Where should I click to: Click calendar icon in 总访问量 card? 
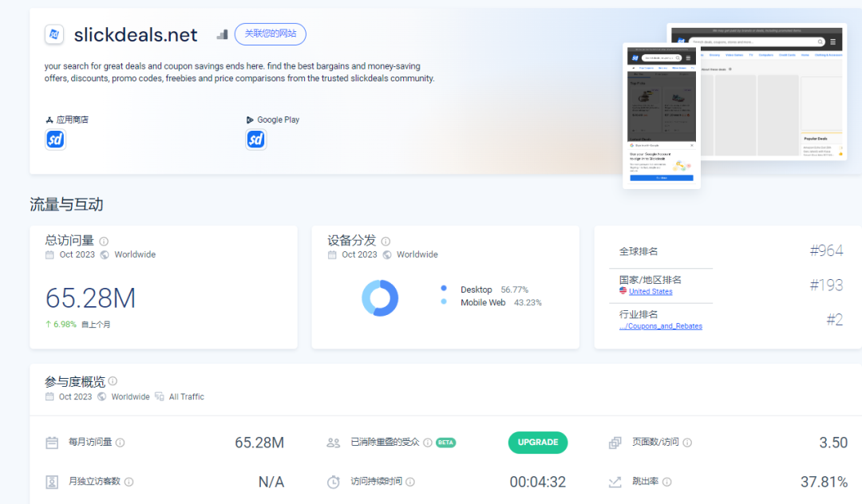coord(49,254)
